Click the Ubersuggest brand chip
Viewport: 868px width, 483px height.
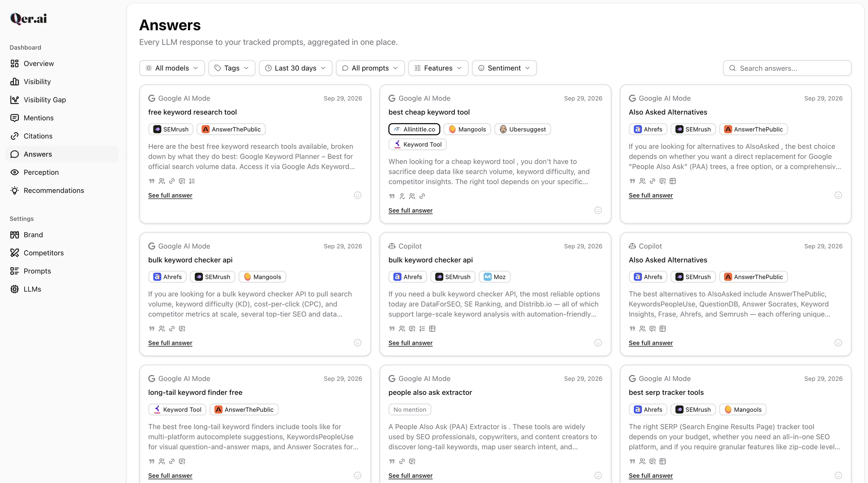click(522, 129)
